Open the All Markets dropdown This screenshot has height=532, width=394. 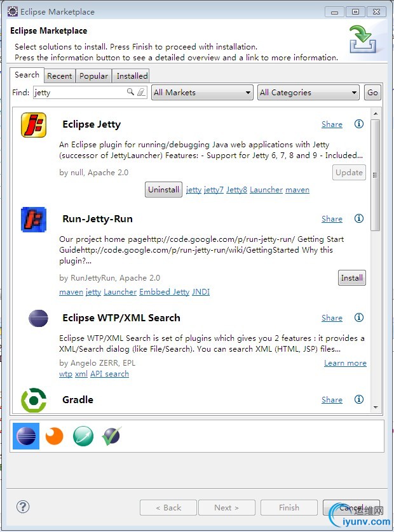[202, 92]
